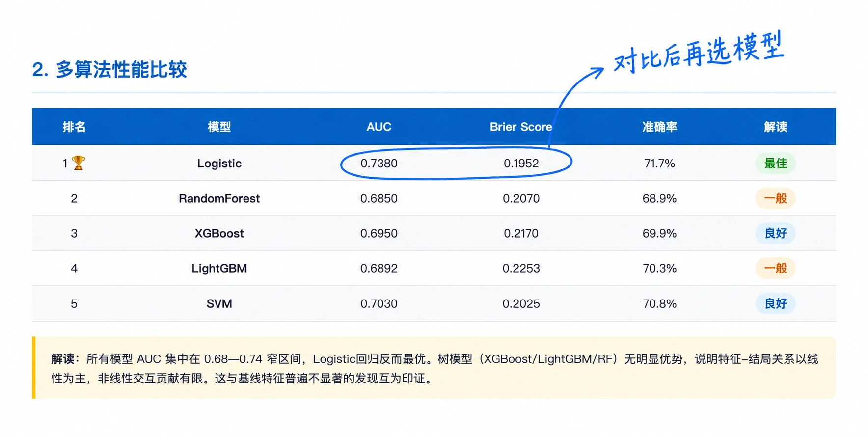
Task: Select the LightGBM model name cell
Action: (x=219, y=269)
